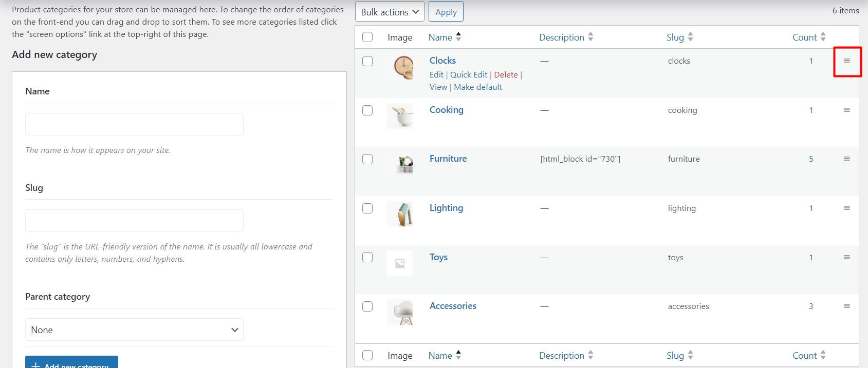Edit the Clocks category
Image resolution: width=868 pixels, height=368 pixels.
[x=436, y=75]
